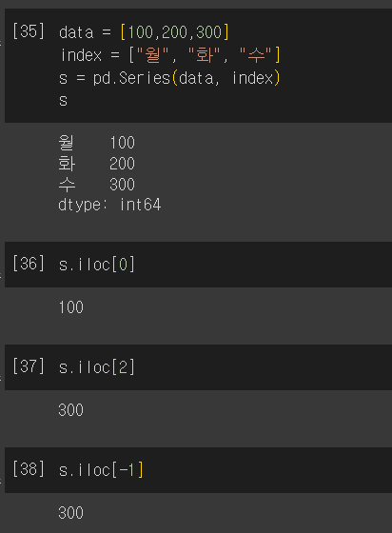Viewport: 392px width, 533px height.
Task: Click output 300 under s.iloc[2]
Action: click(x=71, y=410)
